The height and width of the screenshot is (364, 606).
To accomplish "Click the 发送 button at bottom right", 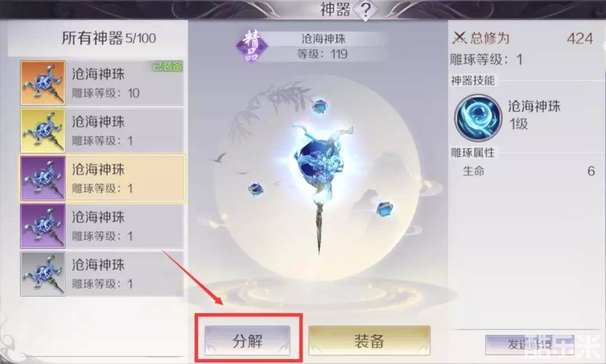I will pos(530,344).
